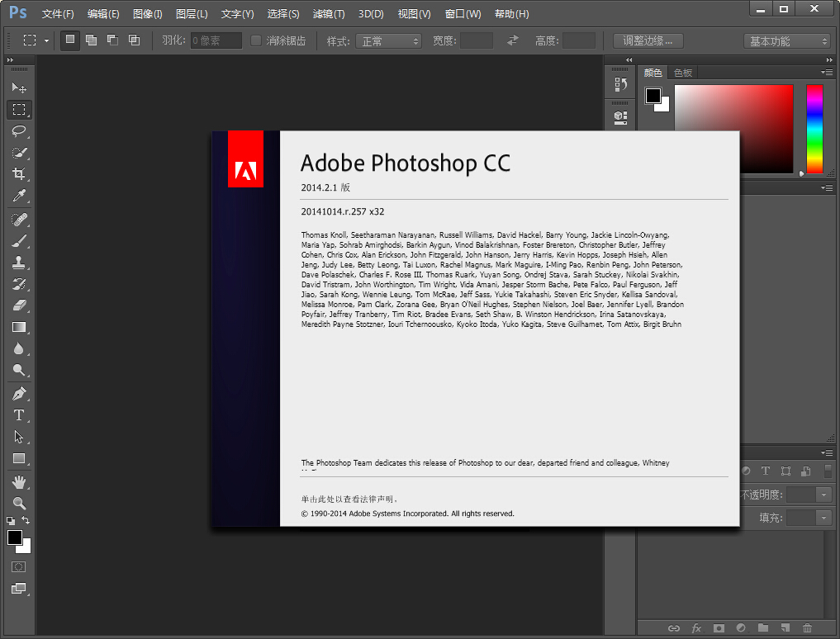Image resolution: width=840 pixels, height=639 pixels.
Task: Toggle Quick Mask mode in toolbox
Action: point(18,567)
